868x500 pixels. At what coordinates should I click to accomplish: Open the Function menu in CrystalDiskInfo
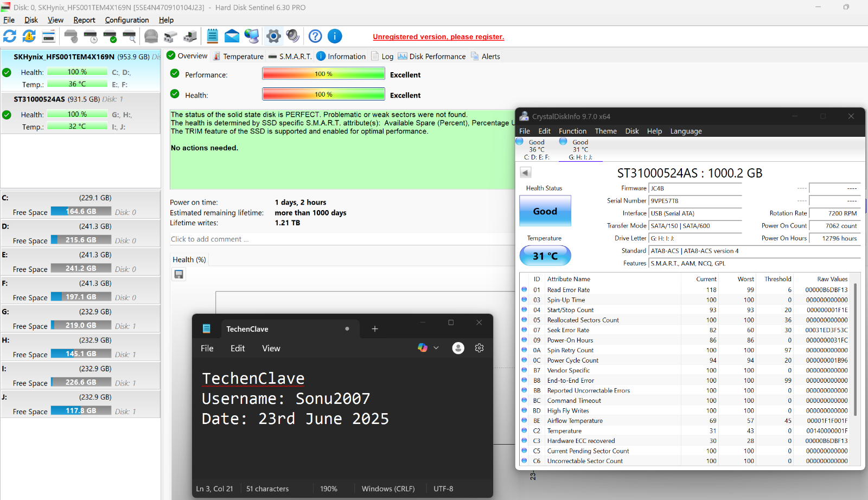[x=572, y=131]
